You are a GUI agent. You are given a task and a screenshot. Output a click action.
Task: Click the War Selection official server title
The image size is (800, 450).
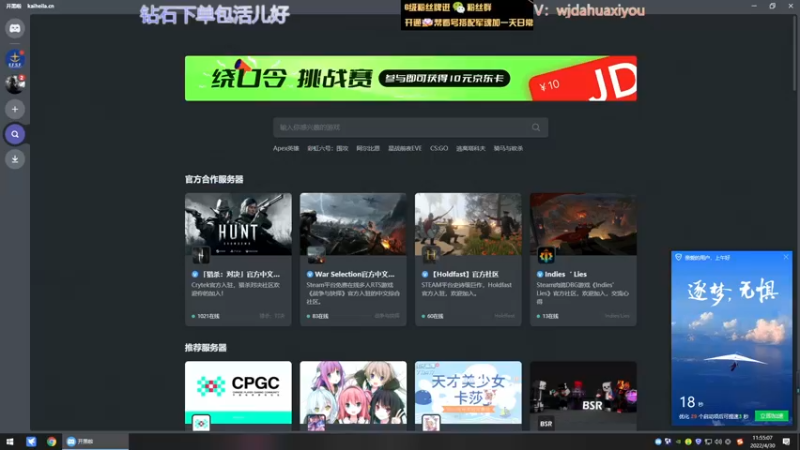pos(355,274)
